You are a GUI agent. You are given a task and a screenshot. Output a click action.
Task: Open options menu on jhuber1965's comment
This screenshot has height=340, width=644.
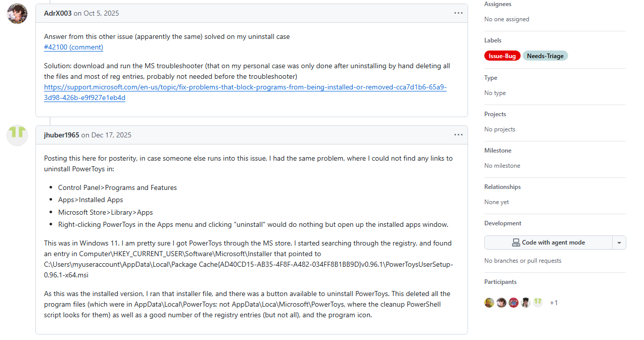458,135
